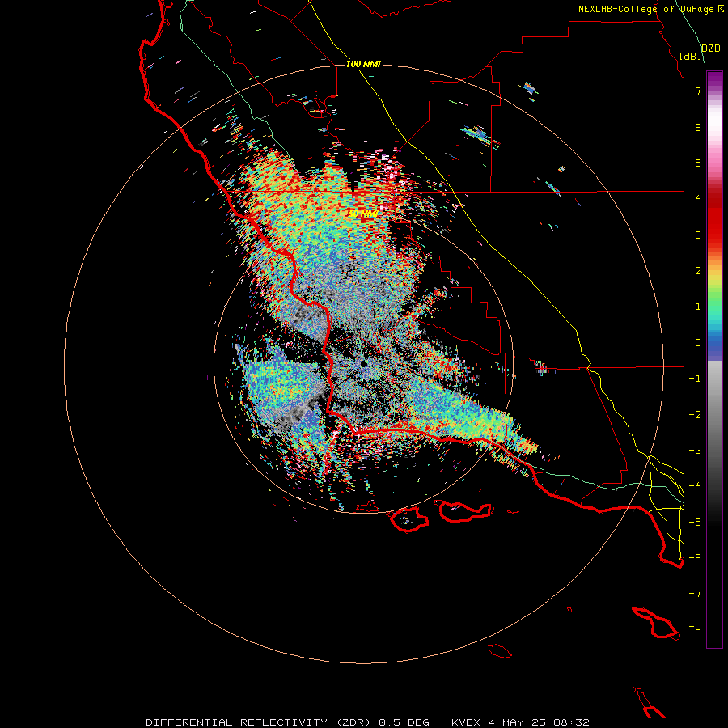Click the -1 value on the color scale
Image resolution: width=728 pixels, height=728 pixels.
(x=695, y=379)
